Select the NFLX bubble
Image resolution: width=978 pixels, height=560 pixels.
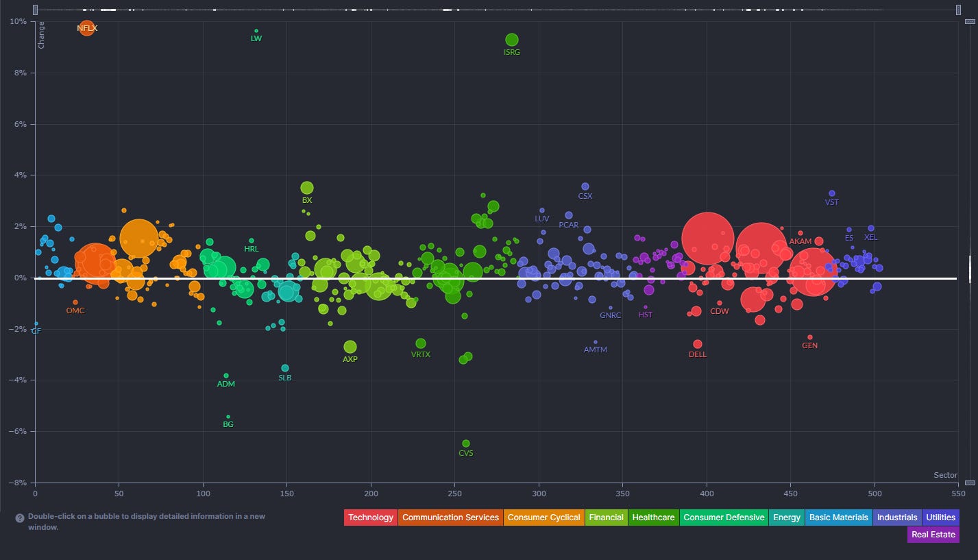(86, 28)
